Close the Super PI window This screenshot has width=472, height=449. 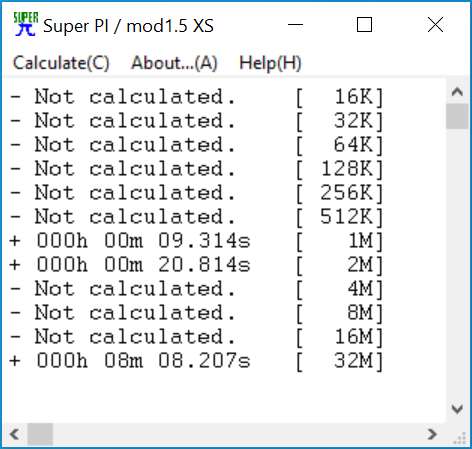pyautogui.click(x=435, y=25)
